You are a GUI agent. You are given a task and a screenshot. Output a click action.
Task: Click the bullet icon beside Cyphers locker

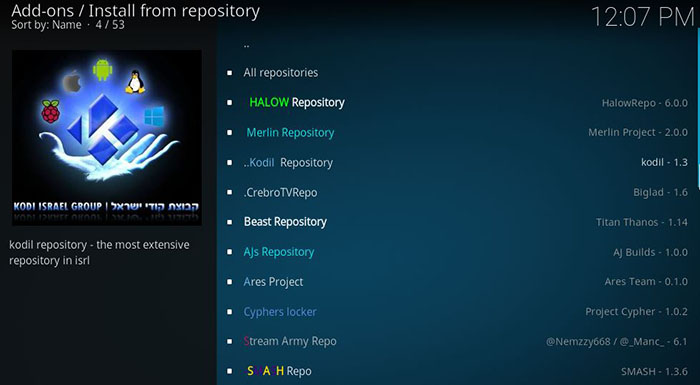click(229, 312)
